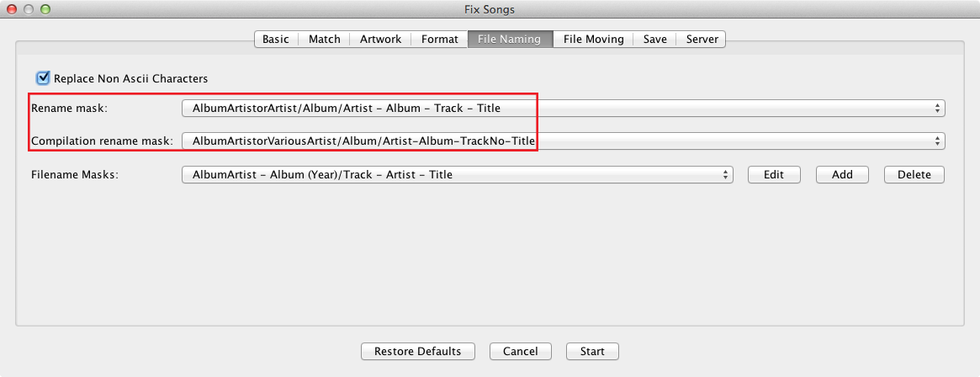Open the Rename mask dropdown
The image size is (980, 377).
(x=563, y=109)
